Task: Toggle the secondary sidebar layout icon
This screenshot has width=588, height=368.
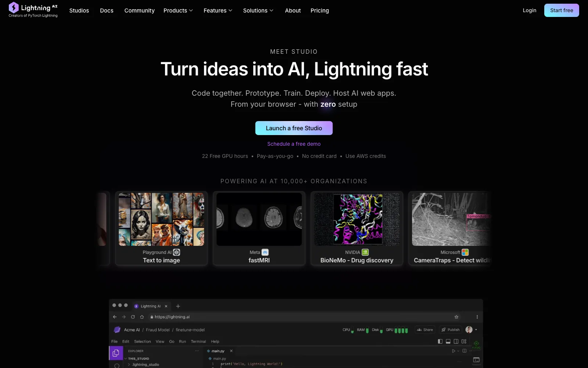Action: click(x=456, y=342)
